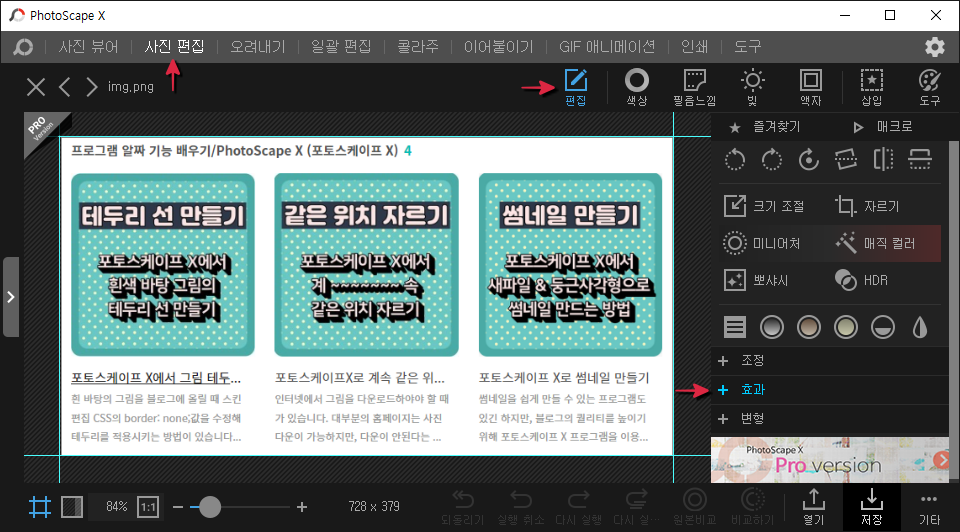
Task: Open the 액자 (Frame) tool tab
Action: (811, 88)
